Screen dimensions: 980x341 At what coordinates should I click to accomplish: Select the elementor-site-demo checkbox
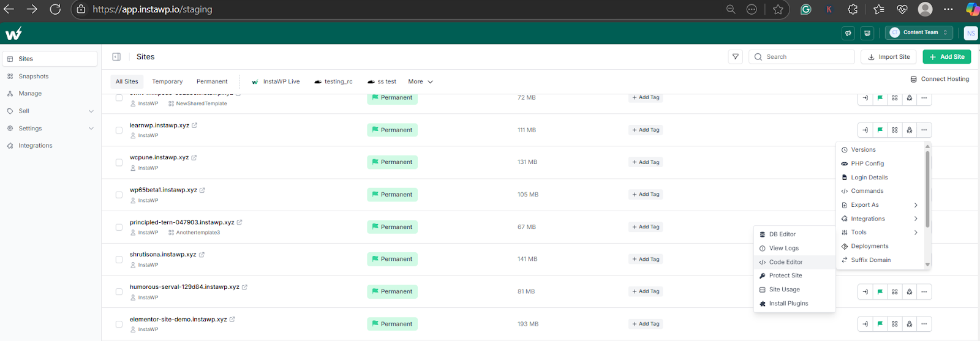119,324
